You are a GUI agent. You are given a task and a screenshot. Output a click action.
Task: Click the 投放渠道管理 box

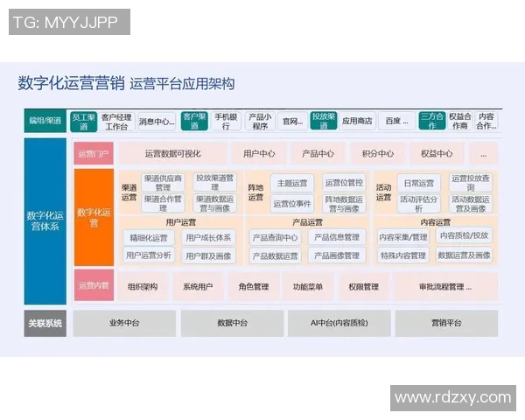point(214,182)
